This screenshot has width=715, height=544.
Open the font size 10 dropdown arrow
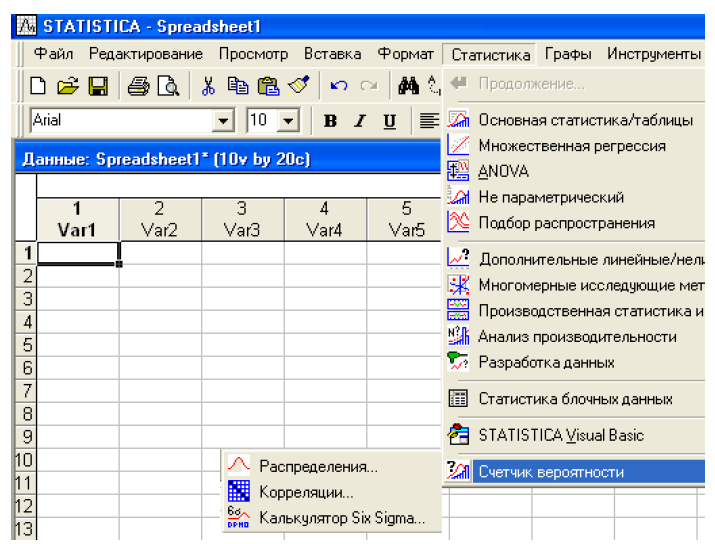click(288, 121)
